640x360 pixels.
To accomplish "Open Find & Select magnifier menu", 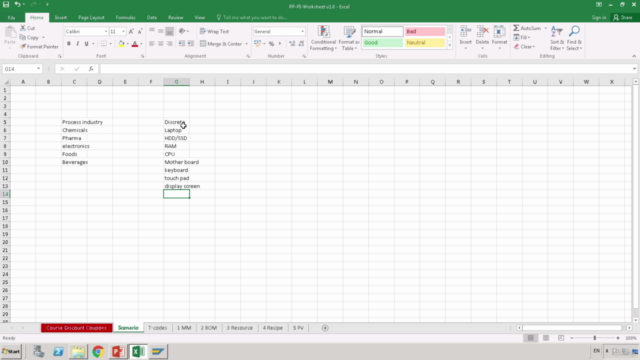I will click(574, 38).
